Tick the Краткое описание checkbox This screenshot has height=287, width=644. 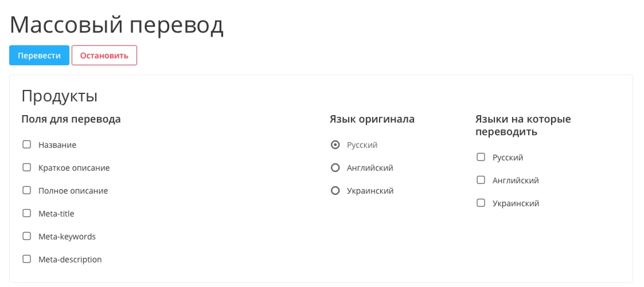coord(26,168)
